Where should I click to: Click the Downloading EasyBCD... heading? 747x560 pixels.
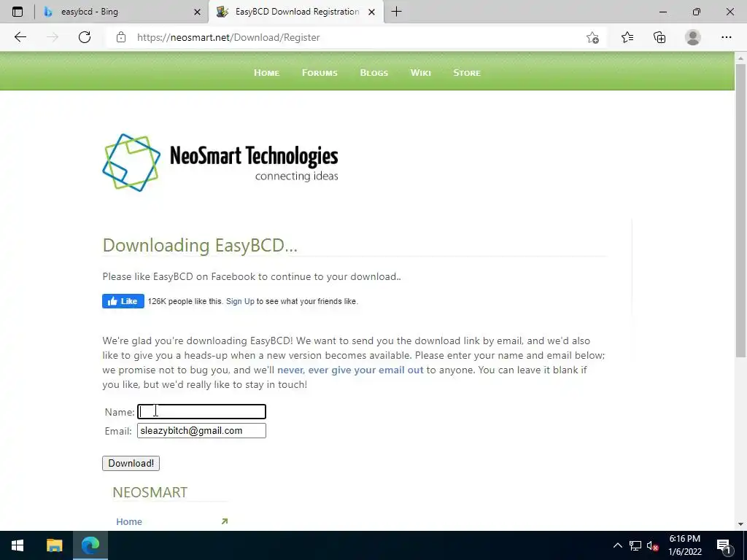(x=200, y=246)
